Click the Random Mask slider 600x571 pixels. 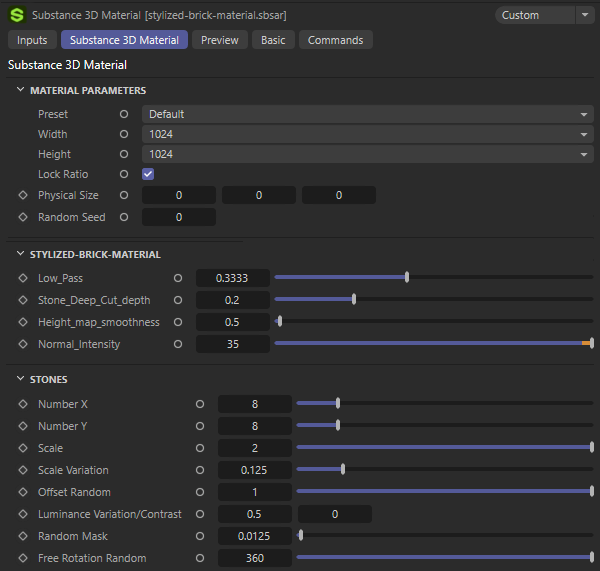445,535
